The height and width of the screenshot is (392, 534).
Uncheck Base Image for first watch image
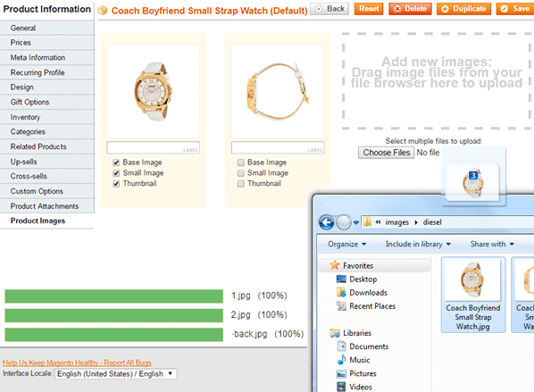[116, 163]
